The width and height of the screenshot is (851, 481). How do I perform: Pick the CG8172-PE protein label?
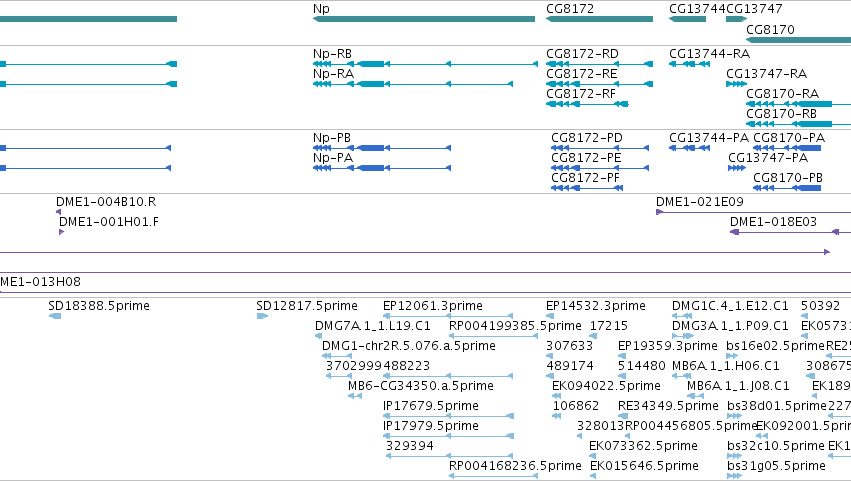click(586, 158)
